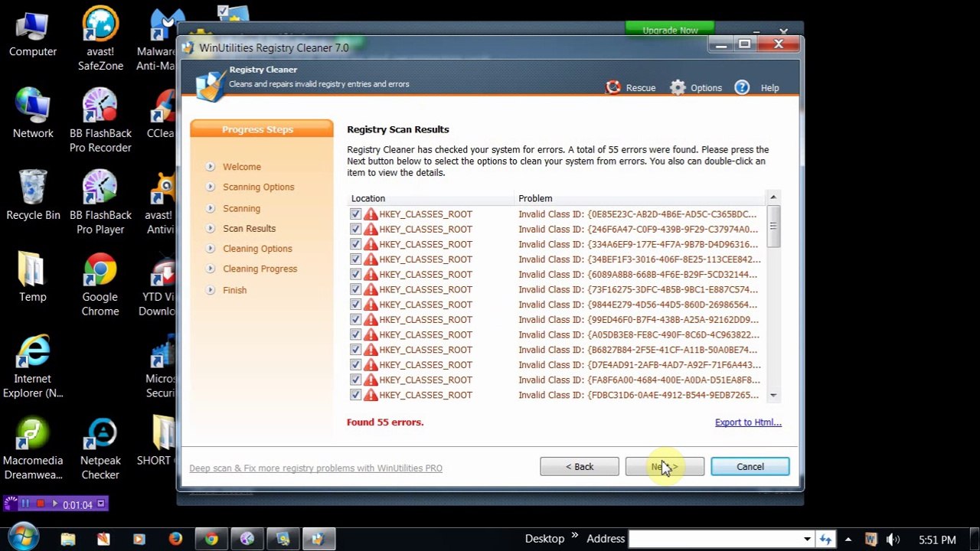Screen dimensions: 980x551
Task: Switch to BB FlashBack taskbar button
Action: [247, 539]
